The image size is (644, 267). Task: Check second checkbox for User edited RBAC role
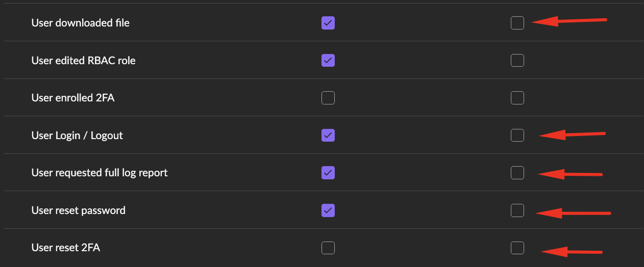[x=517, y=61]
